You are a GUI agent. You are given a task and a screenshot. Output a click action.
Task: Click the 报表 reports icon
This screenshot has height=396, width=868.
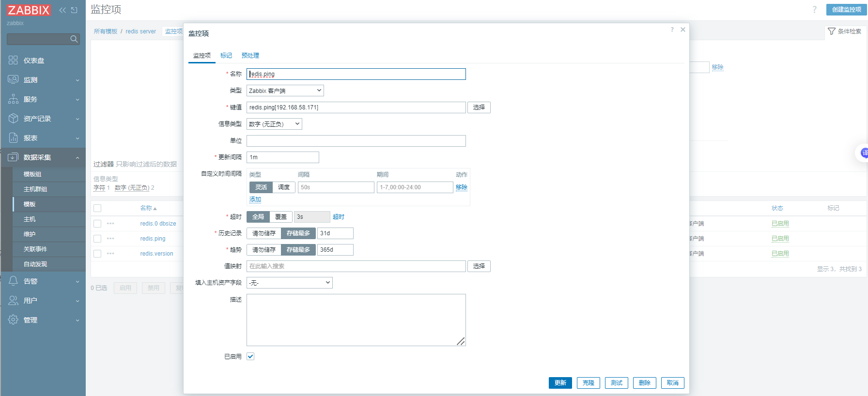click(13, 137)
